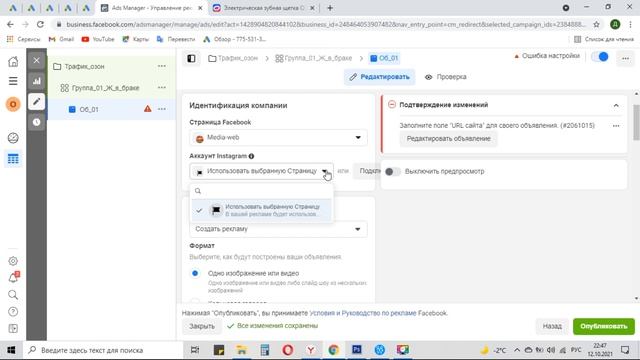This screenshot has width=640, height=360.
Task: Click the orange account avatar icon
Action: [x=13, y=104]
